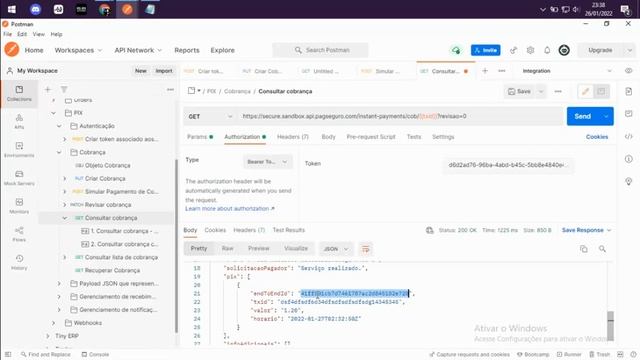Search the response with magnifier icon
640x360 pixels.
point(602,249)
